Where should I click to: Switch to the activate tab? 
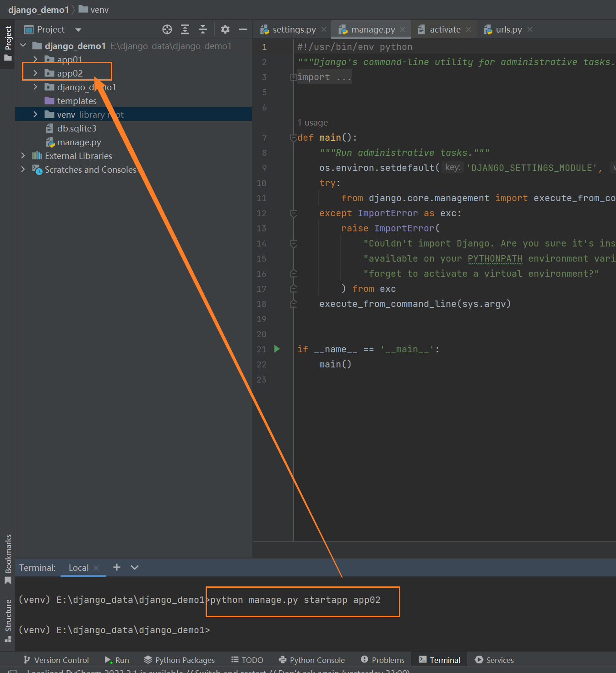(x=444, y=29)
